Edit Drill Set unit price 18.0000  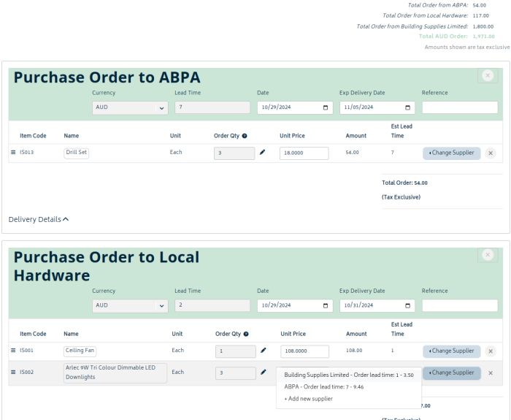pos(304,153)
